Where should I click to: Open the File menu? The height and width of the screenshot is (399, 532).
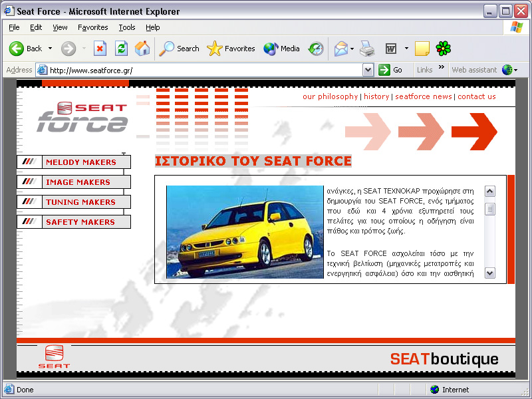[x=14, y=27]
